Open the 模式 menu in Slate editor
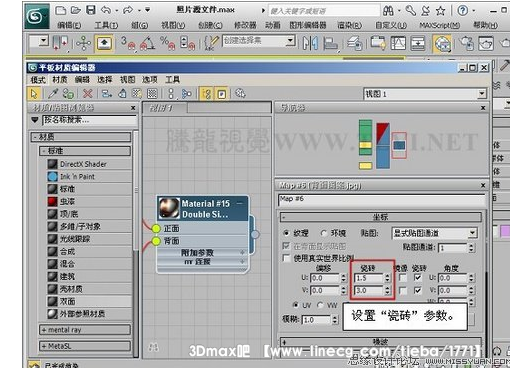Screen dimensions: 510x368 pos(38,79)
